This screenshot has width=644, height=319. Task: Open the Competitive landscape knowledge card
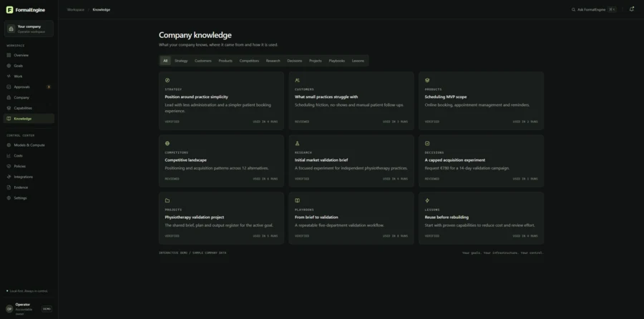[x=221, y=161]
